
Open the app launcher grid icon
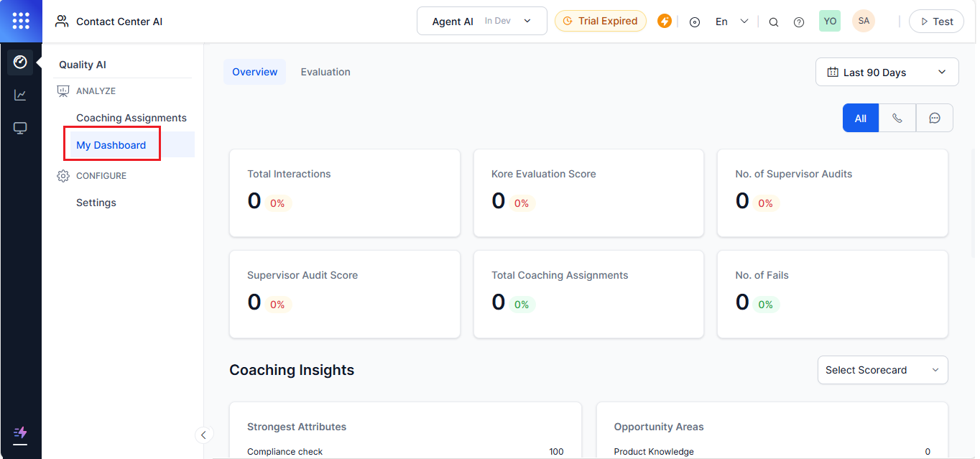21,21
